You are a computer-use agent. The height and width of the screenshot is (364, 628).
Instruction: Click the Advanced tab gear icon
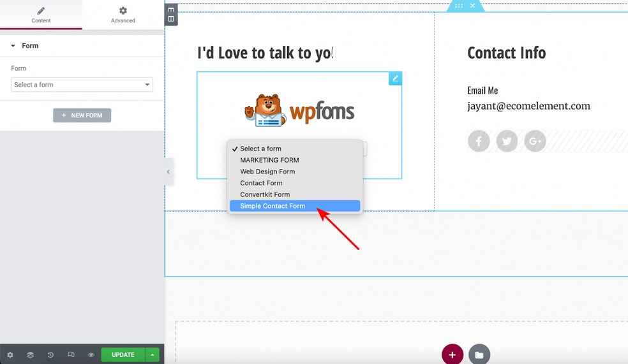click(123, 10)
